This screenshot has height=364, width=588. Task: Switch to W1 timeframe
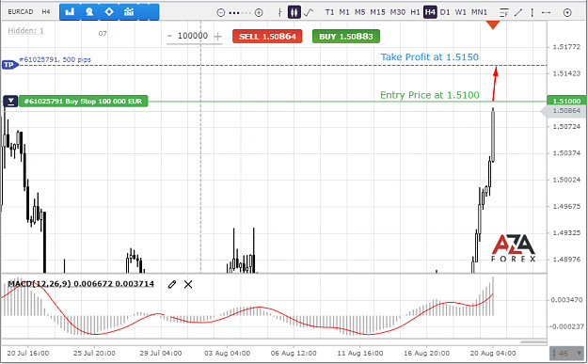pyautogui.click(x=460, y=12)
